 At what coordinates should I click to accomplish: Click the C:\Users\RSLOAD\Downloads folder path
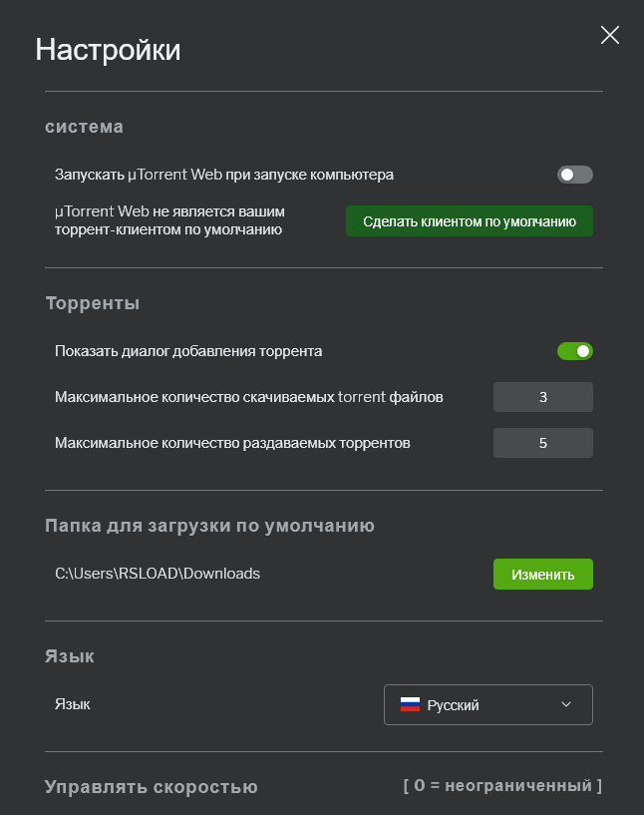pos(158,574)
